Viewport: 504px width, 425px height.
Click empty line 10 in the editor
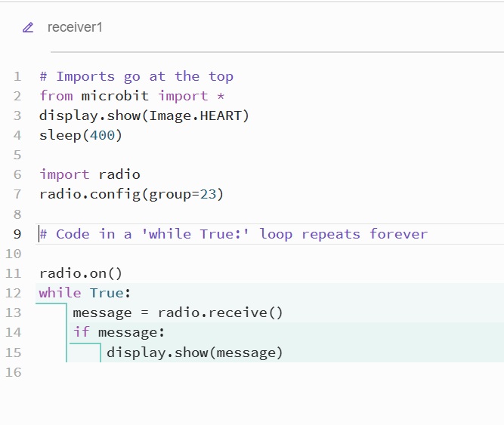click(227, 254)
